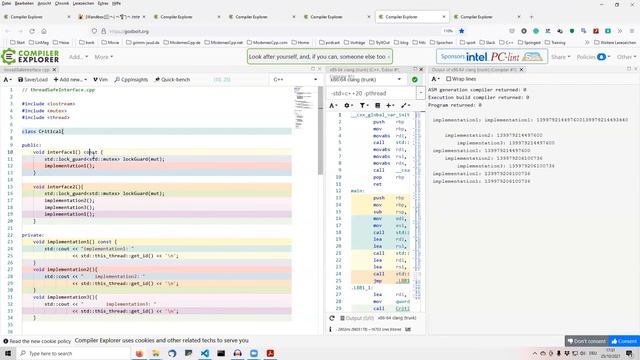Image resolution: width=640 pixels, height=360 pixels.
Task: Click the libraries book icon in the compiler pane
Action: (x=378, y=105)
